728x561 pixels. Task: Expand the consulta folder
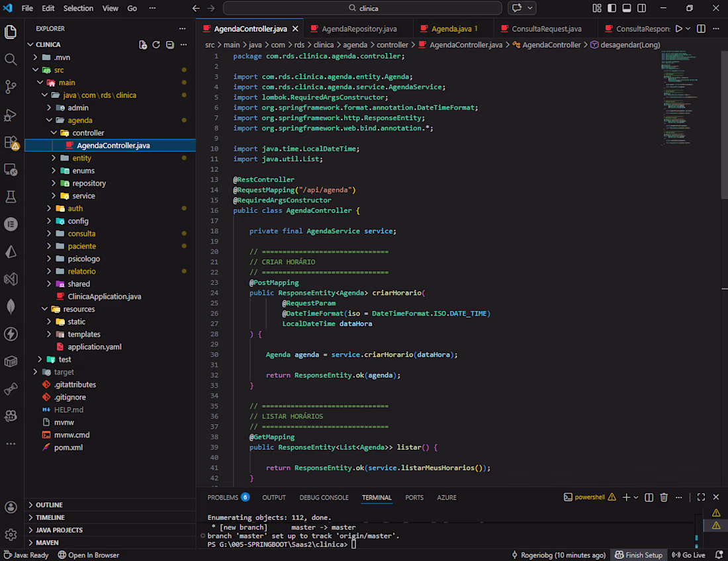[81, 234]
